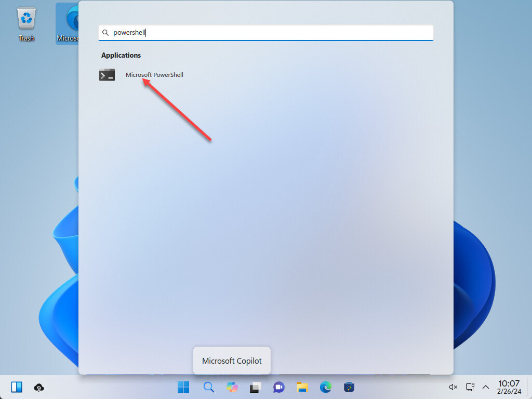Open Task View on the taskbar
The image size is (532, 399).
tap(255, 387)
